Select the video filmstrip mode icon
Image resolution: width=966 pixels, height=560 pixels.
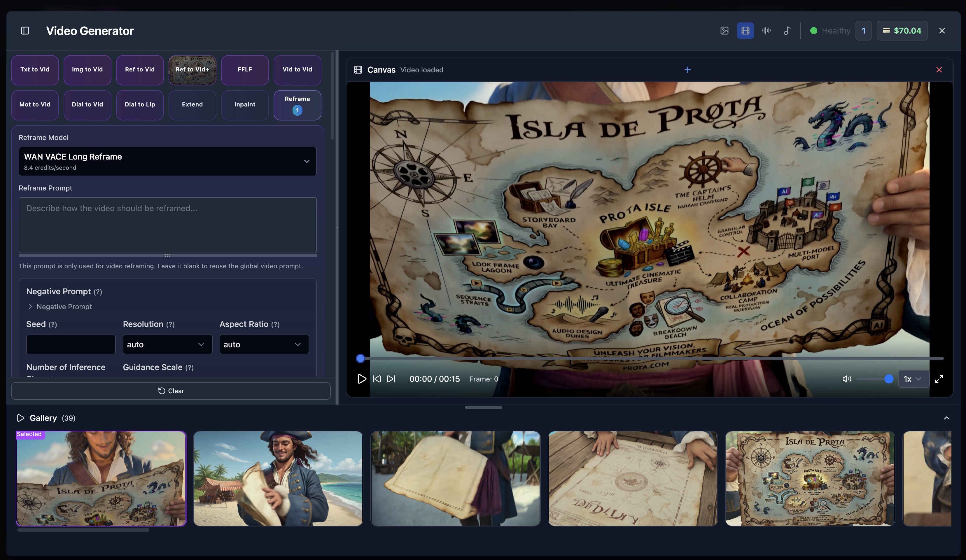745,31
